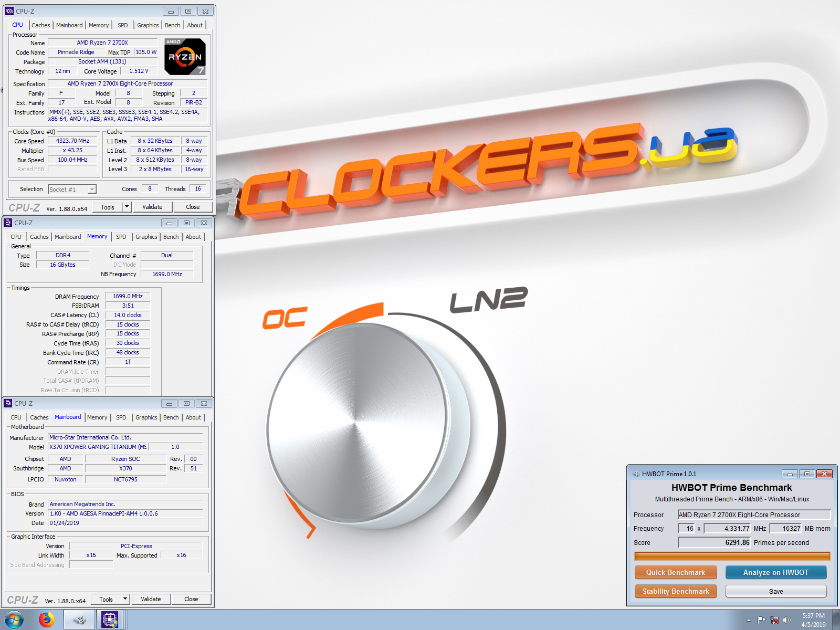Open the Action Center flag icon

(x=761, y=621)
